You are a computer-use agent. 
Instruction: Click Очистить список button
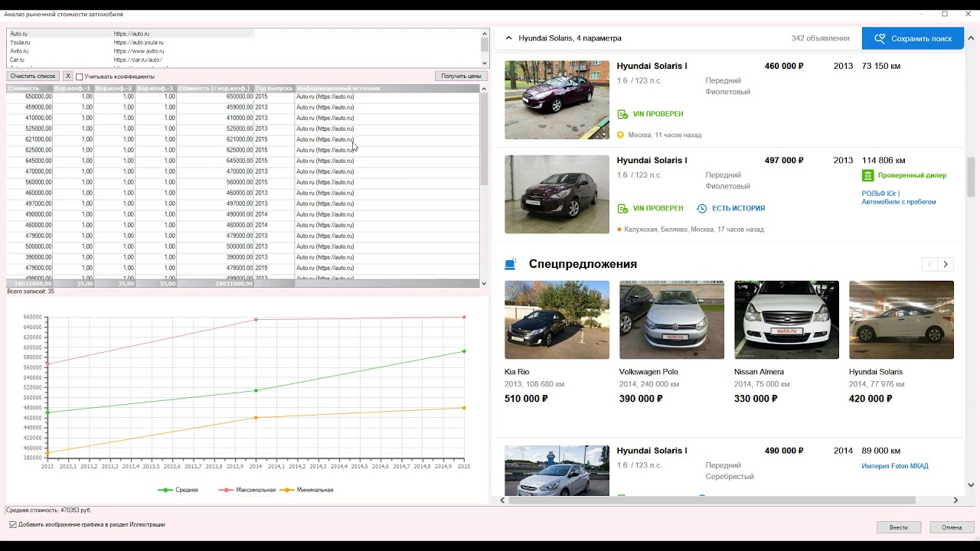[33, 77]
